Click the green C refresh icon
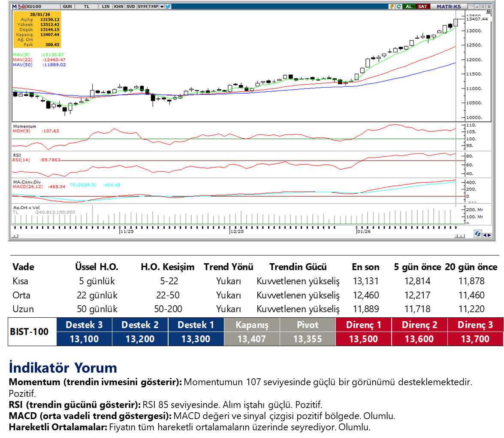This screenshot has width=504, height=438. click(399, 6)
